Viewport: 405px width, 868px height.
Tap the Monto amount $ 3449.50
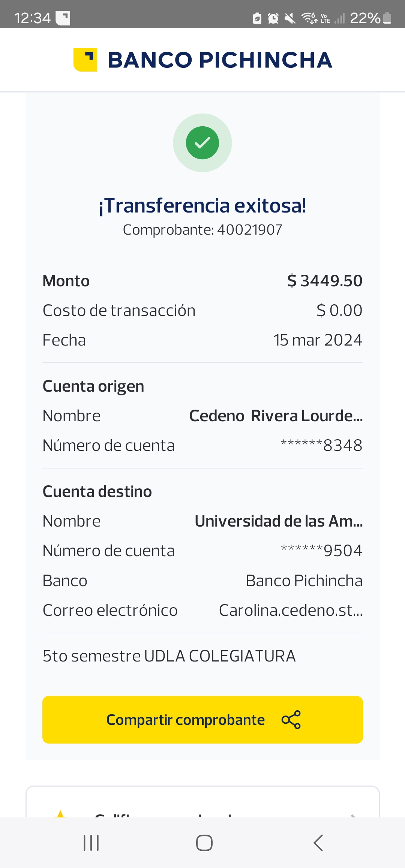[325, 281]
